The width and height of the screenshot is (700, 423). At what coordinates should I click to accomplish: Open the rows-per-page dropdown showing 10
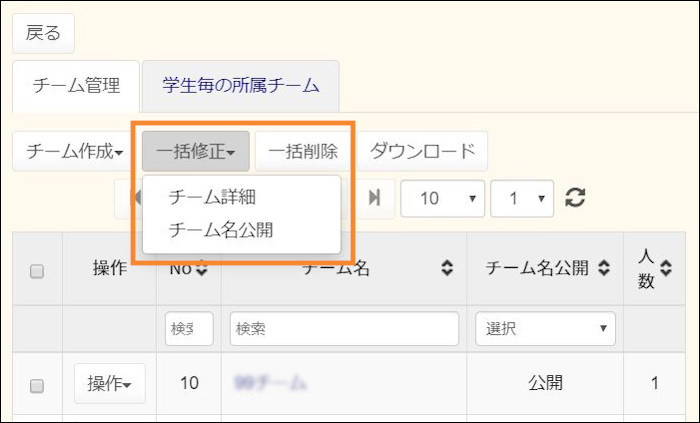[442, 198]
